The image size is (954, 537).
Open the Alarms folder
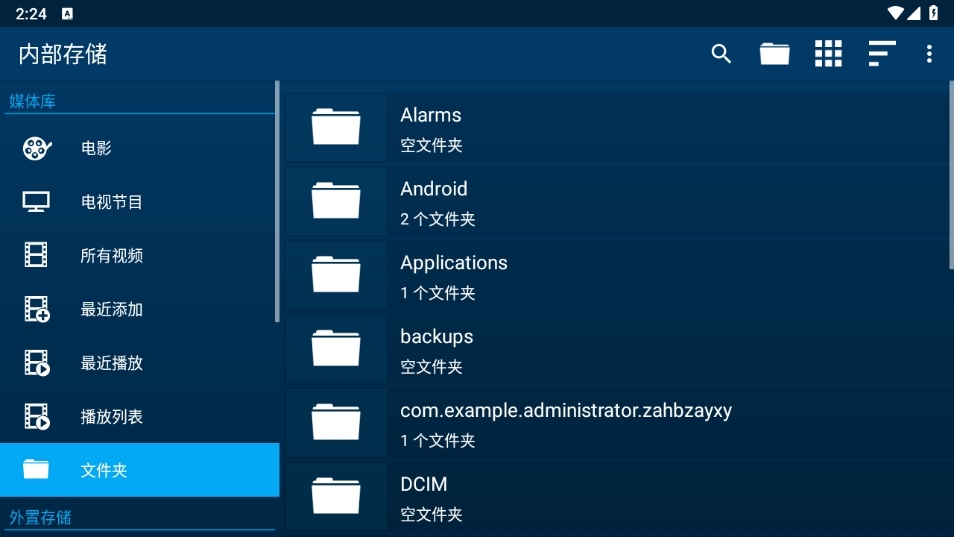(430, 128)
